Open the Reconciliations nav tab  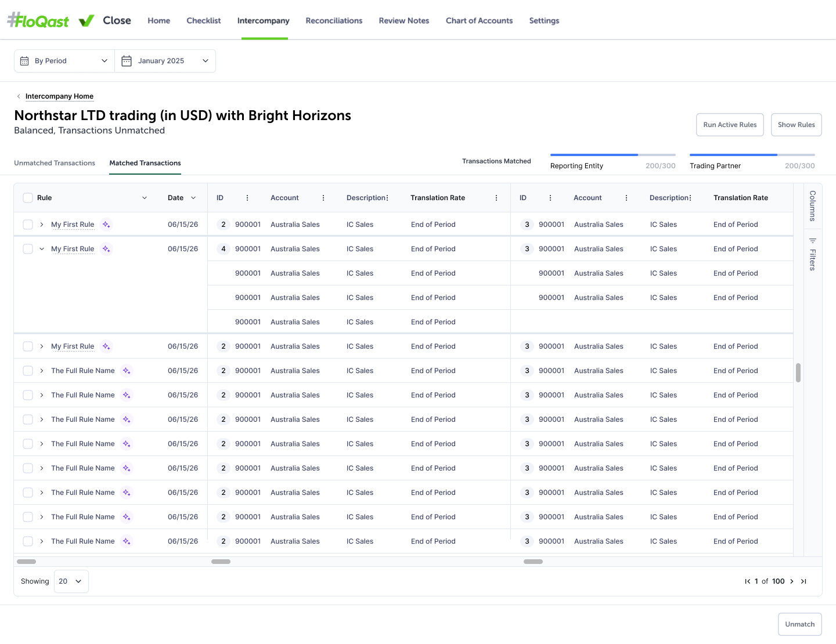point(334,21)
